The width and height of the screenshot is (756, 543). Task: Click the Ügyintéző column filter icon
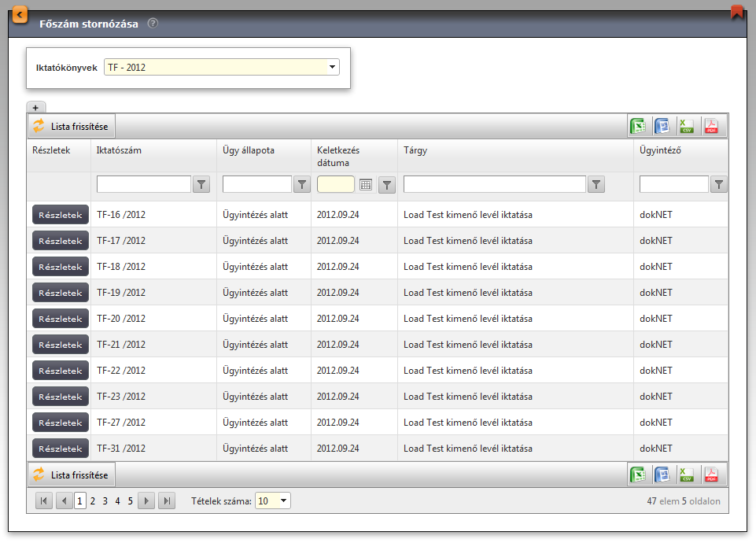pyautogui.click(x=719, y=184)
